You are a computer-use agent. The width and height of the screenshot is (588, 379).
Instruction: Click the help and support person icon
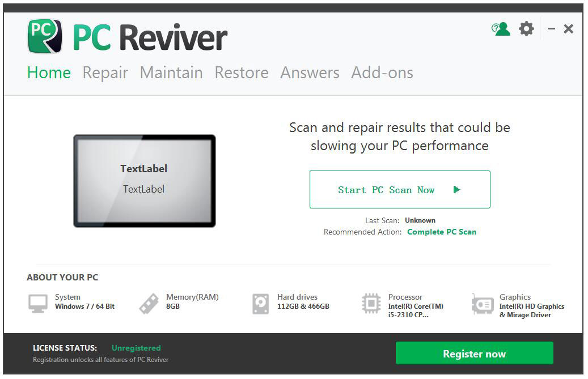(x=501, y=29)
